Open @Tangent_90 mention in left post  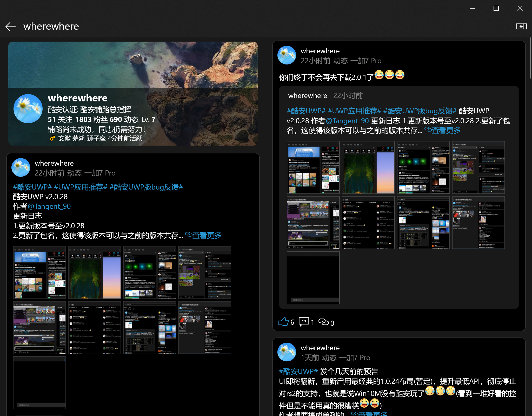[49, 206]
